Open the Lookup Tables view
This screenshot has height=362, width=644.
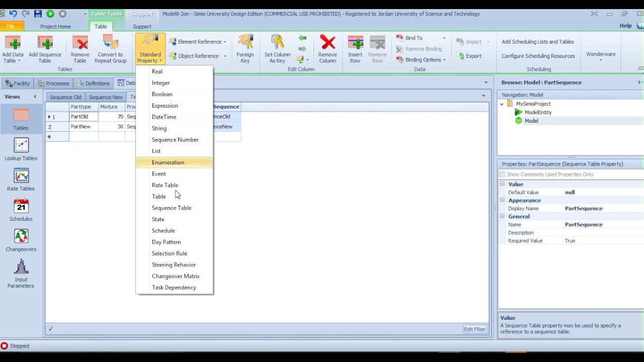coord(21,150)
